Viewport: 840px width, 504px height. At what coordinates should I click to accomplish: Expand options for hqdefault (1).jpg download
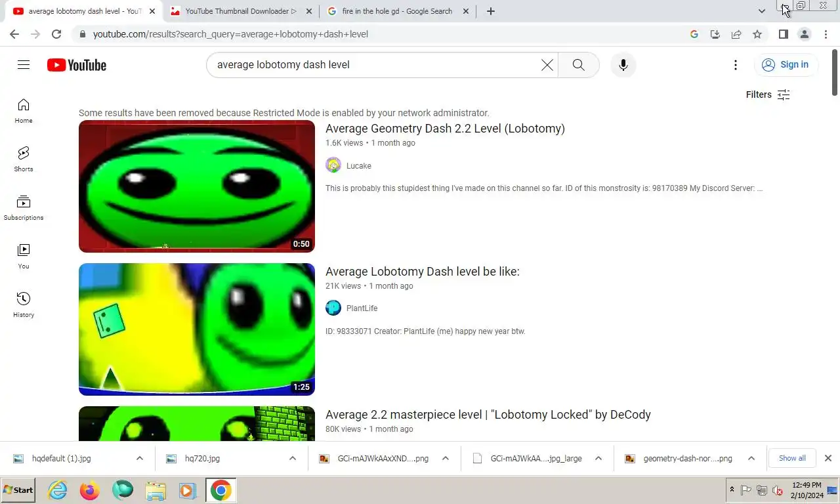pos(140,459)
